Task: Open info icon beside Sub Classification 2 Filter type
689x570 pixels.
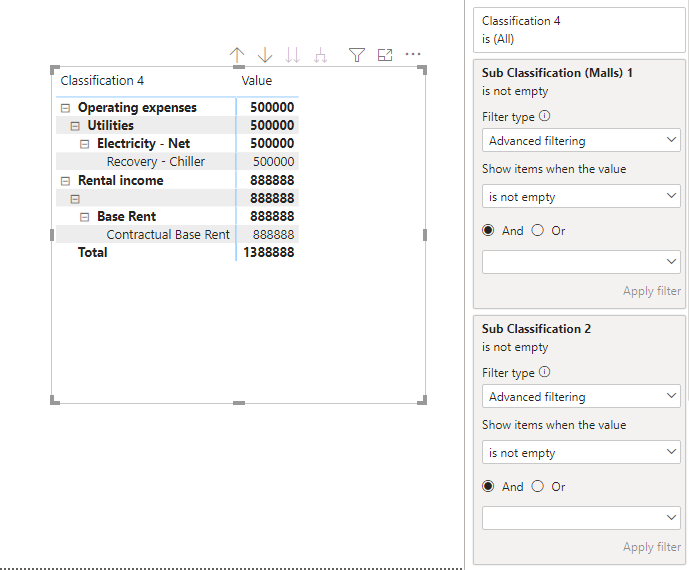Action: pos(544,372)
